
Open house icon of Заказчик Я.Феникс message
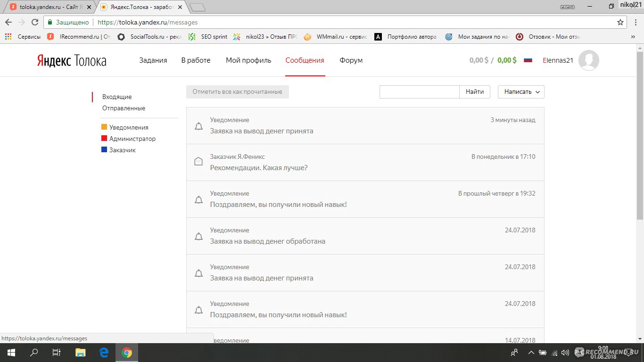199,162
